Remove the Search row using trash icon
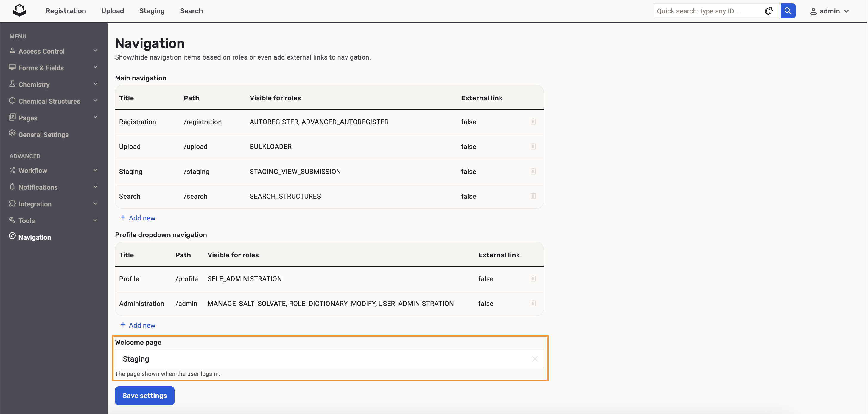 click(x=533, y=196)
